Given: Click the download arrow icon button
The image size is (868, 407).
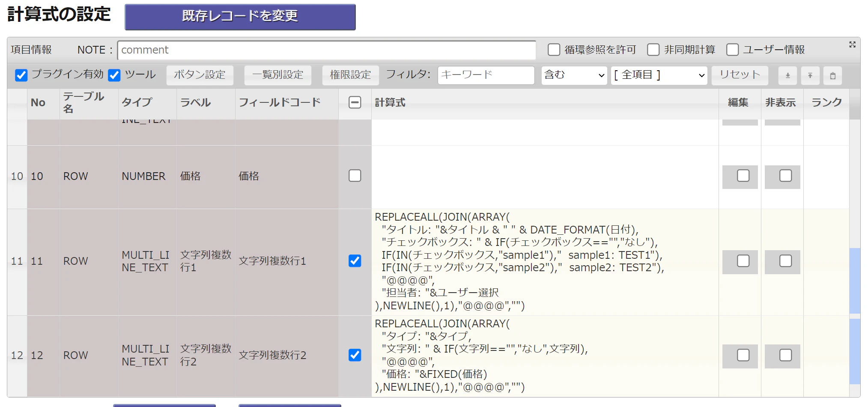Looking at the screenshot, I should [787, 75].
